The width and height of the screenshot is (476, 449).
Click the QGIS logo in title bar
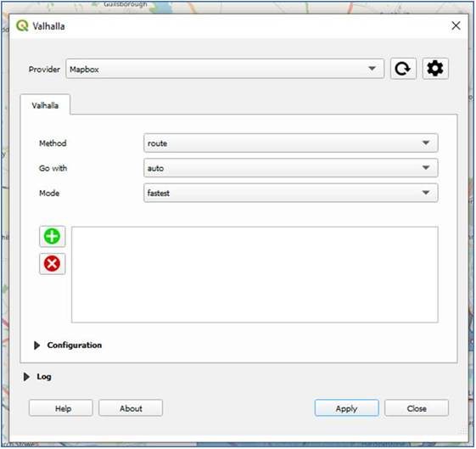tap(22, 25)
